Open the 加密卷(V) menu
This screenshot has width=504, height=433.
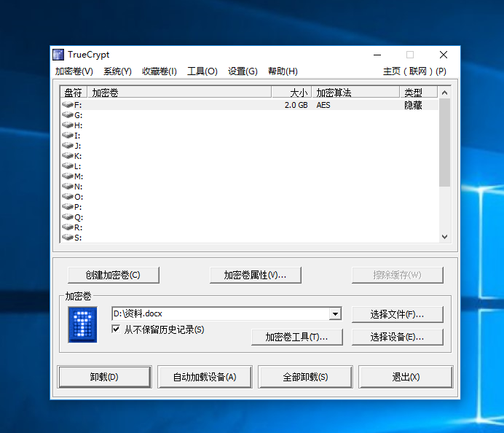coord(74,71)
